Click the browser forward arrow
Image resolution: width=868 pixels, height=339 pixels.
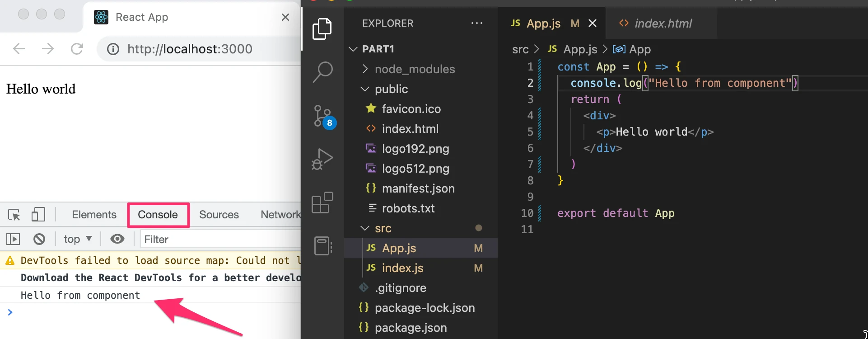tap(48, 49)
